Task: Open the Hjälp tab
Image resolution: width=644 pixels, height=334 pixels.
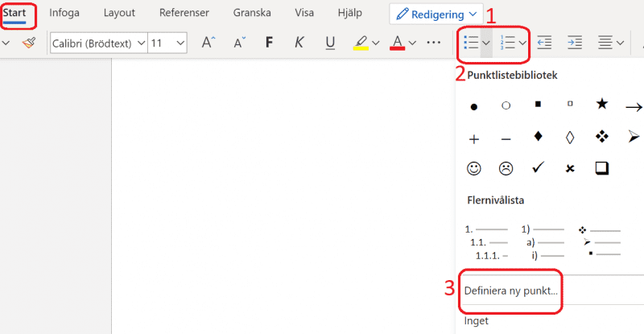Action: 350,13
